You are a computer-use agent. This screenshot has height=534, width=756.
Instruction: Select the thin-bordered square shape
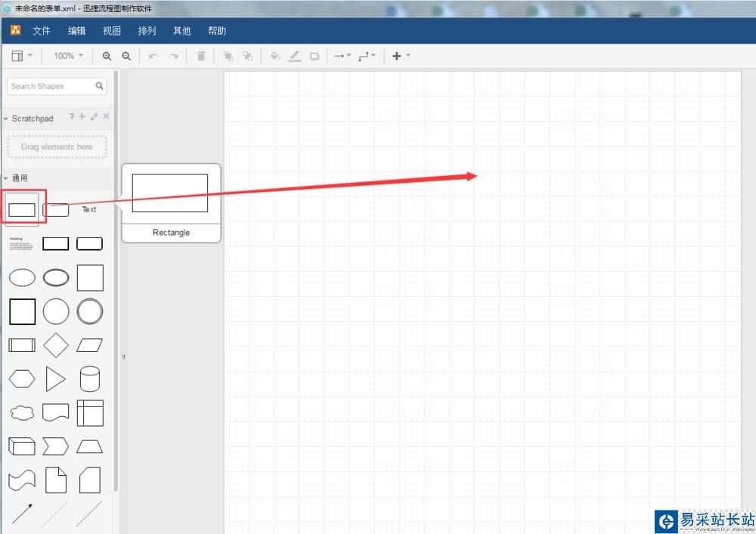pos(90,278)
